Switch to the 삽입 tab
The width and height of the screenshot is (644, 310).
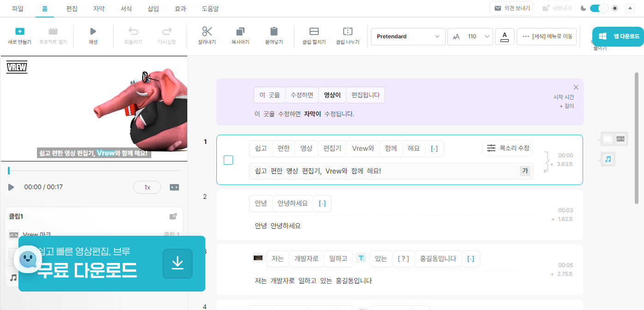click(153, 8)
